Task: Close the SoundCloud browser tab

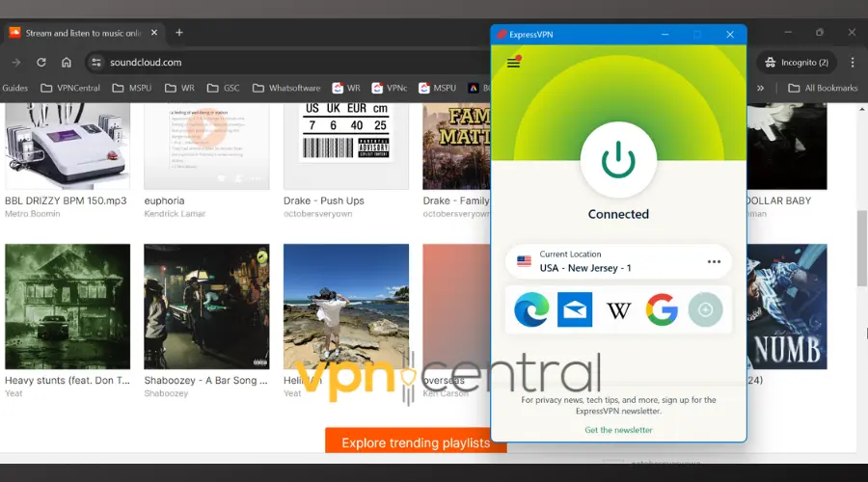Action: [154, 33]
